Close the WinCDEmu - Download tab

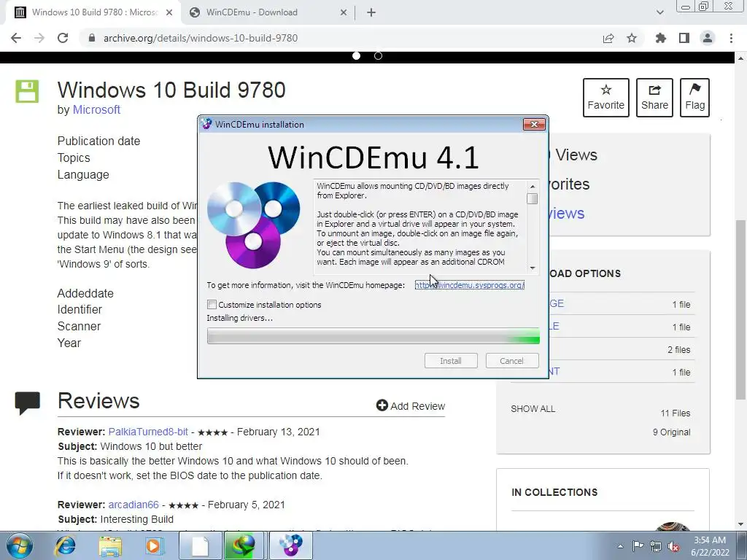click(344, 13)
